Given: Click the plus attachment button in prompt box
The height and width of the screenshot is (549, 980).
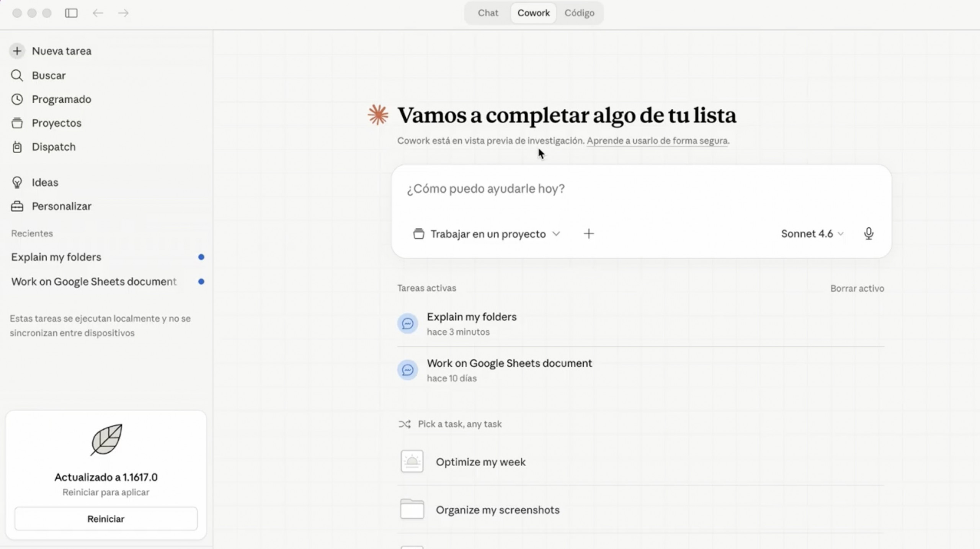Looking at the screenshot, I should coord(589,234).
